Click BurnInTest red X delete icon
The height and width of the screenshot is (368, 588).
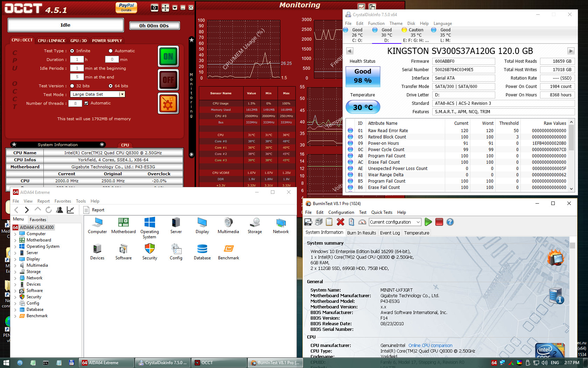(341, 222)
